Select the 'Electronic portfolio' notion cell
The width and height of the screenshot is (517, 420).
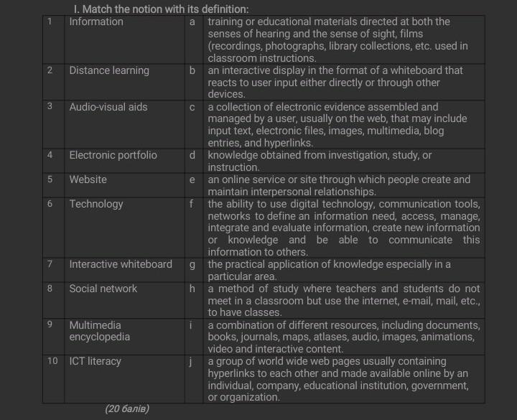113,155
